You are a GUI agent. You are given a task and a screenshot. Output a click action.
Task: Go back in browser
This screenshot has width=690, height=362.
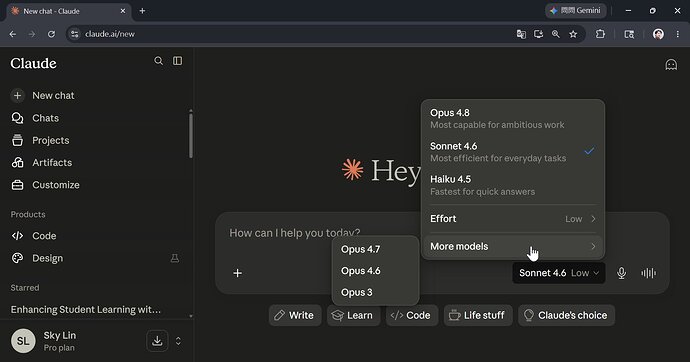click(x=13, y=34)
